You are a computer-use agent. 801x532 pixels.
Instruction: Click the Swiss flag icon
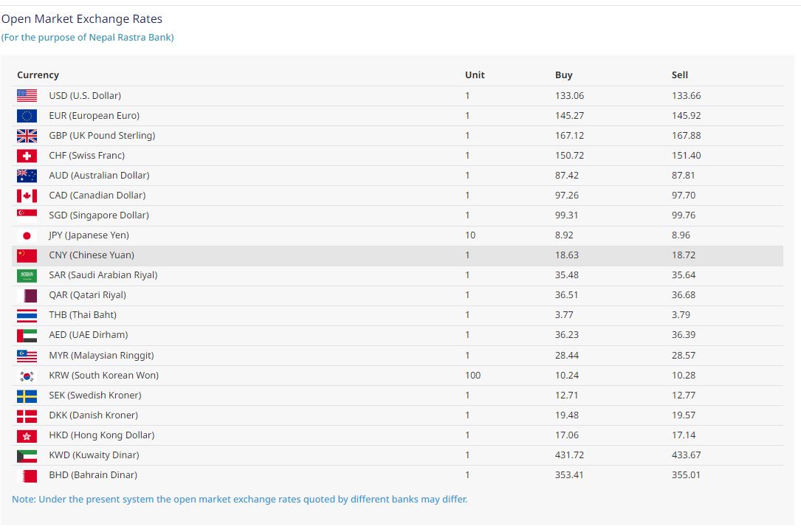pos(27,156)
